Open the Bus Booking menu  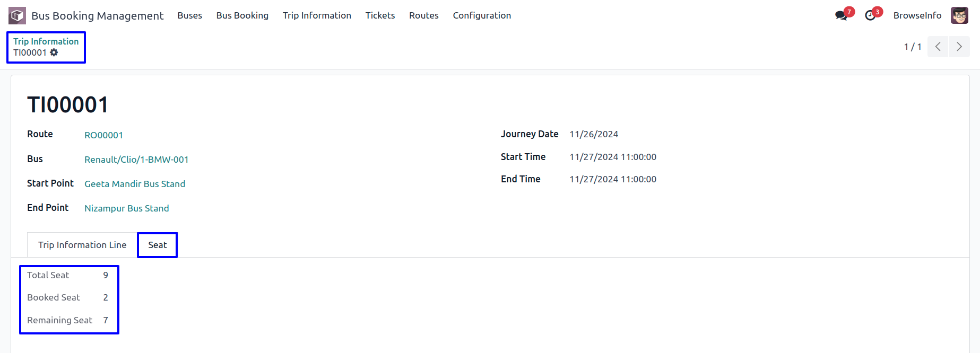[x=242, y=15]
